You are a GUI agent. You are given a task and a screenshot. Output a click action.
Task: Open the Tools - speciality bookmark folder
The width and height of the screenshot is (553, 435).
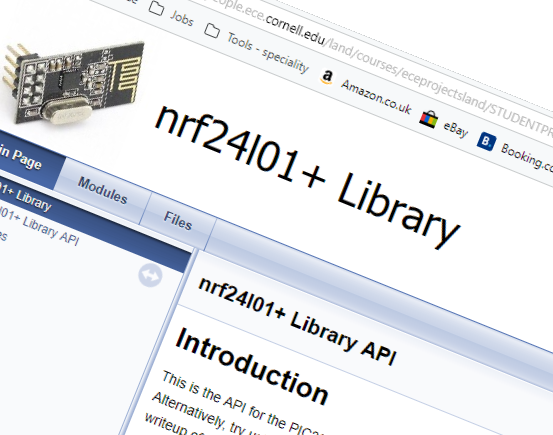(257, 49)
